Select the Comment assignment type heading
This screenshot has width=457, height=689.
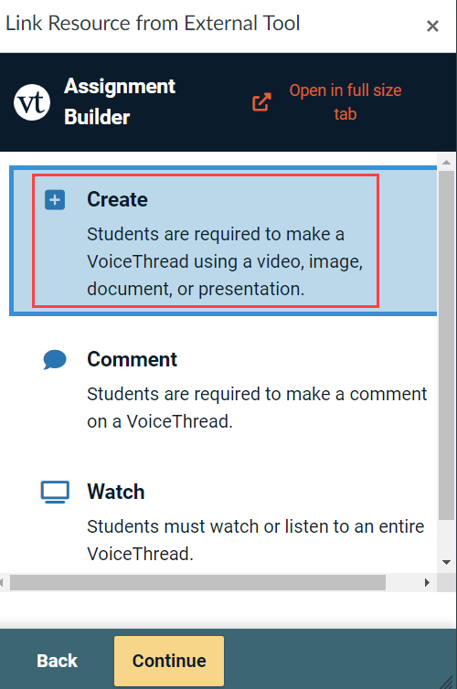132,359
